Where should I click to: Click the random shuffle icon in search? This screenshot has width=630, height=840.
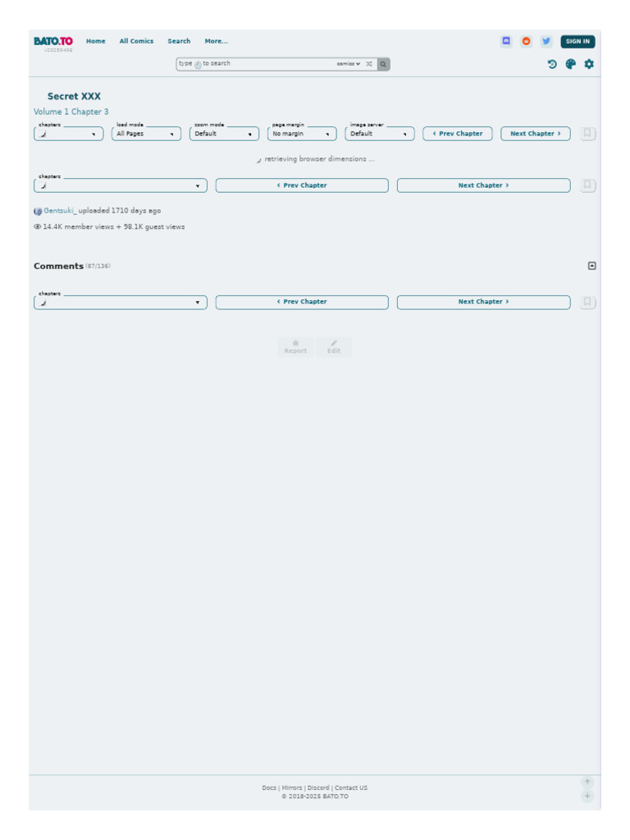tap(369, 64)
